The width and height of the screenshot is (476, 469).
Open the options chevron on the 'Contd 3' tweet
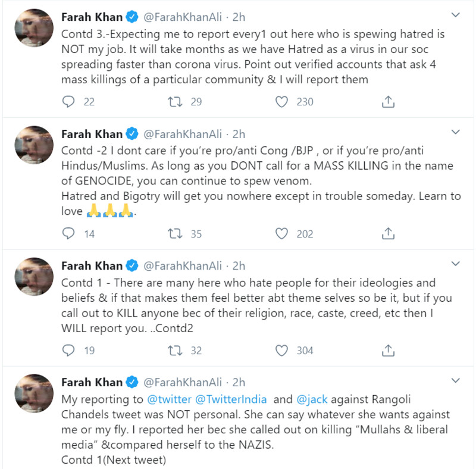455,15
